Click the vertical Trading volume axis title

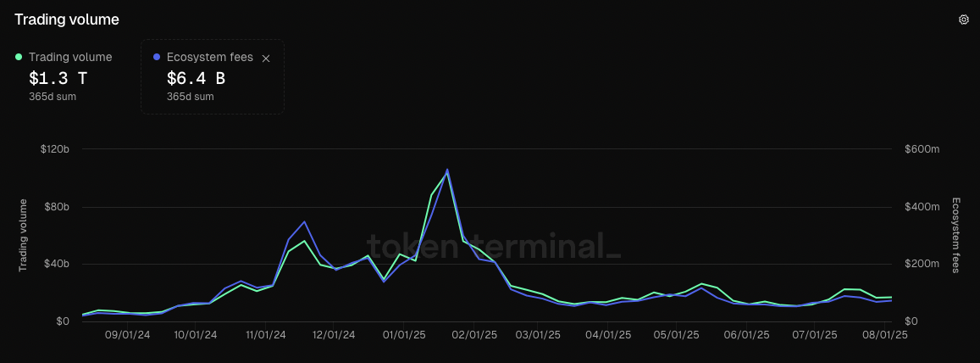click(x=23, y=235)
